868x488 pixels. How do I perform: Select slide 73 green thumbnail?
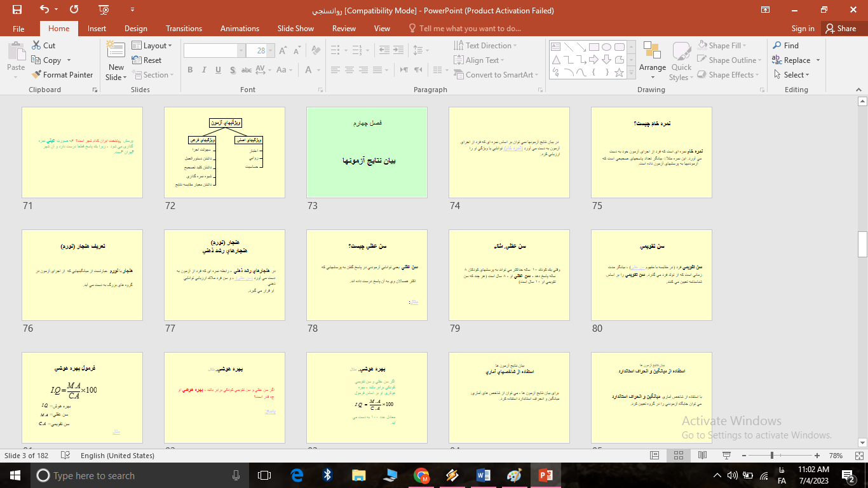[367, 152]
